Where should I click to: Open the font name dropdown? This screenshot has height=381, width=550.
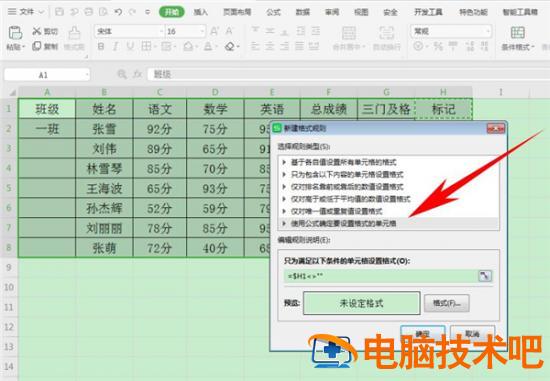pyautogui.click(x=162, y=32)
